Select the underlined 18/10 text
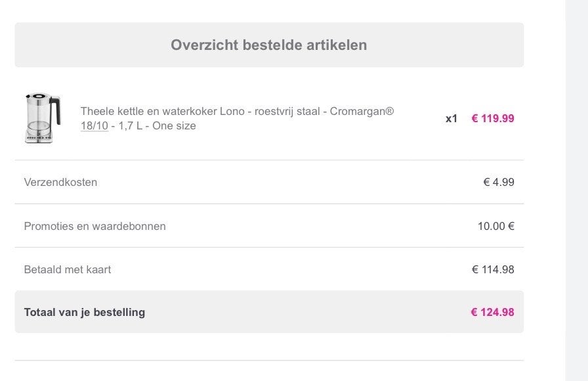 pyautogui.click(x=94, y=125)
